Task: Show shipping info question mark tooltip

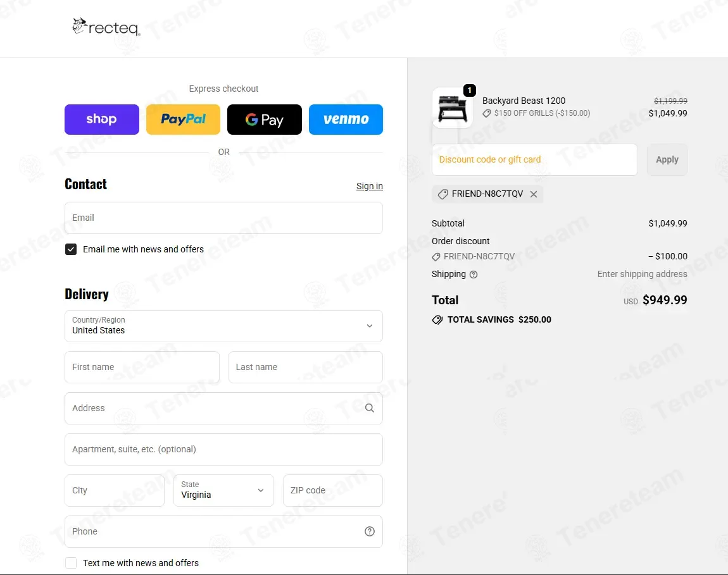Action: [x=474, y=275]
